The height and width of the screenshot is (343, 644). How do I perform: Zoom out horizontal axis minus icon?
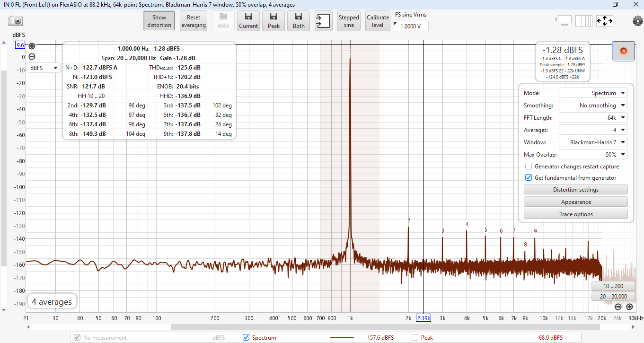(618, 307)
